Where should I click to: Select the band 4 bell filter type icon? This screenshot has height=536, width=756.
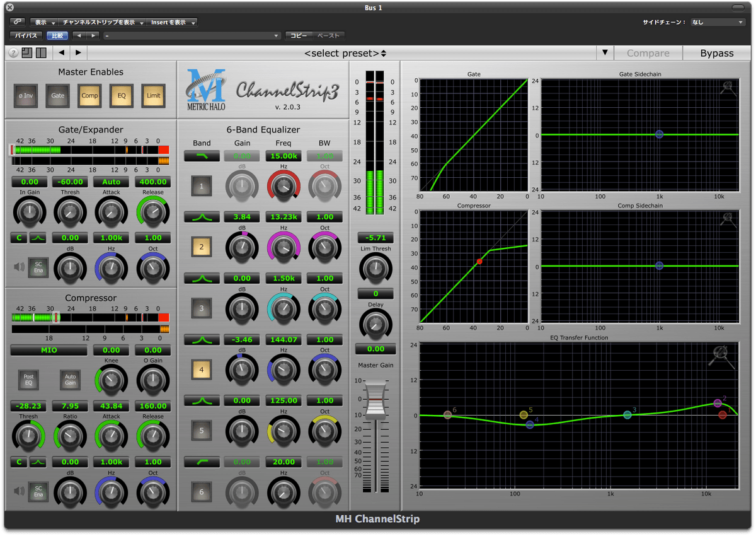202,339
